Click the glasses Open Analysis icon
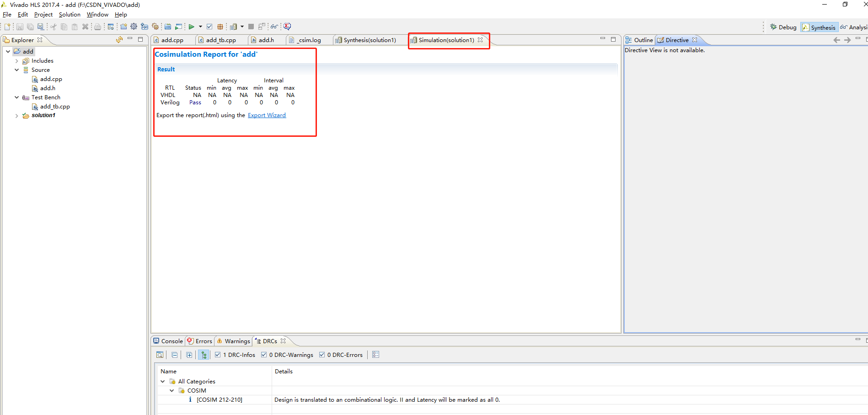This screenshot has height=415, width=868. [274, 27]
